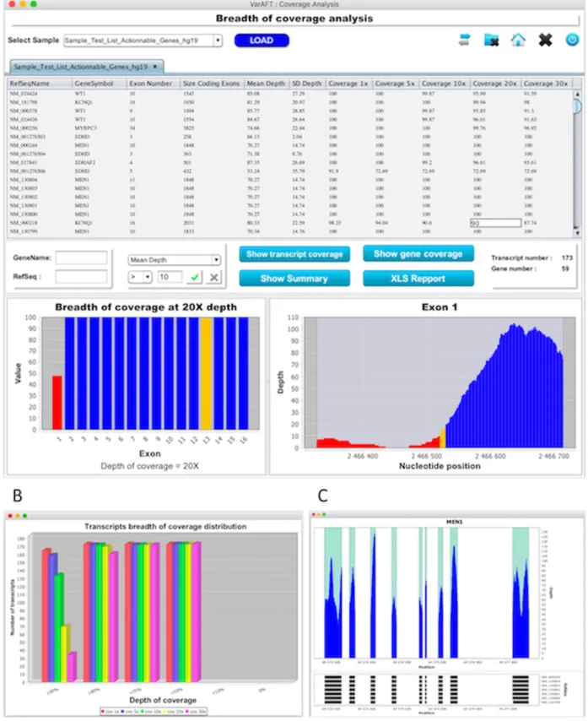Image resolution: width=588 pixels, height=721 pixels.
Task: Select the MYBPC3 gene row
Action: 290,128
